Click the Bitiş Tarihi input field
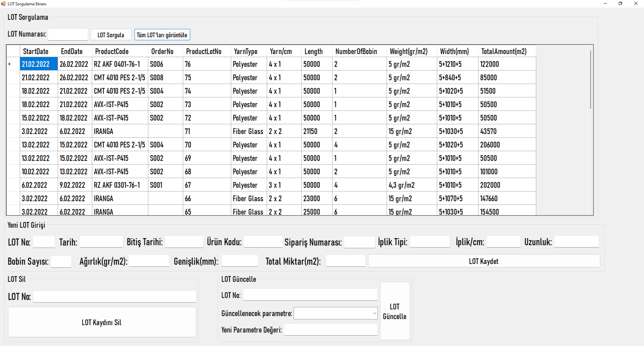This screenshot has height=346, width=644. click(x=184, y=242)
